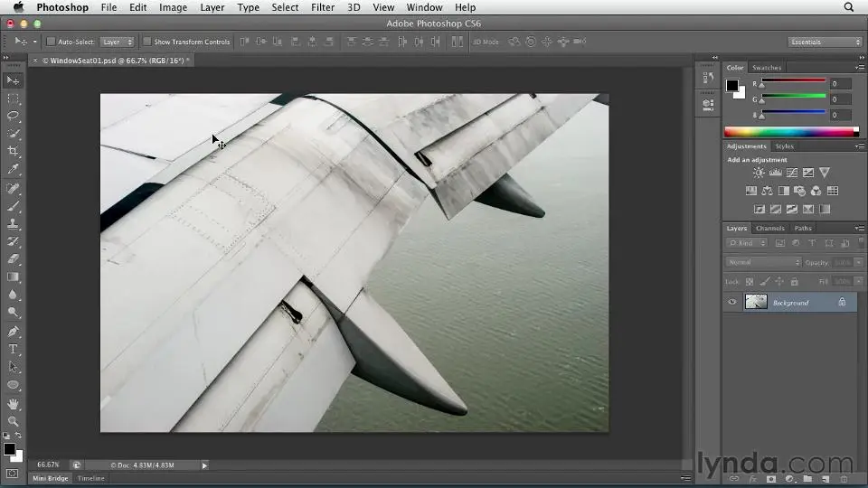Screen dimensions: 868x488
Task: Select the Zoom tool
Action: coord(14,421)
